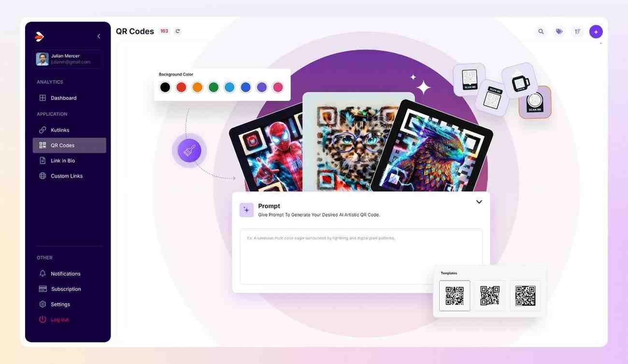Select the third QR template
This screenshot has height=364, width=628.
pyautogui.click(x=525, y=295)
